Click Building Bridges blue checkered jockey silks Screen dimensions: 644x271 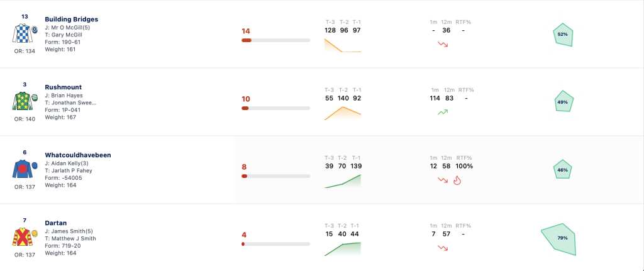coord(25,33)
